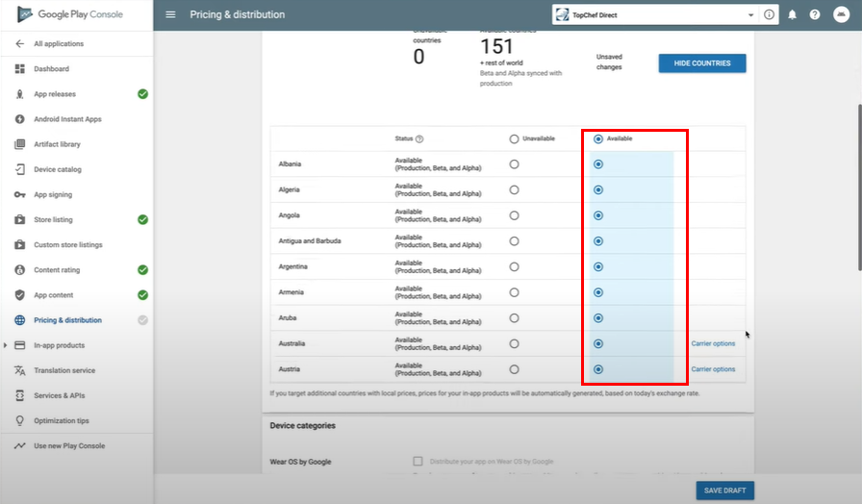Open Use new Play Console link
Viewport: 862px width, 504px height.
pyautogui.click(x=69, y=445)
